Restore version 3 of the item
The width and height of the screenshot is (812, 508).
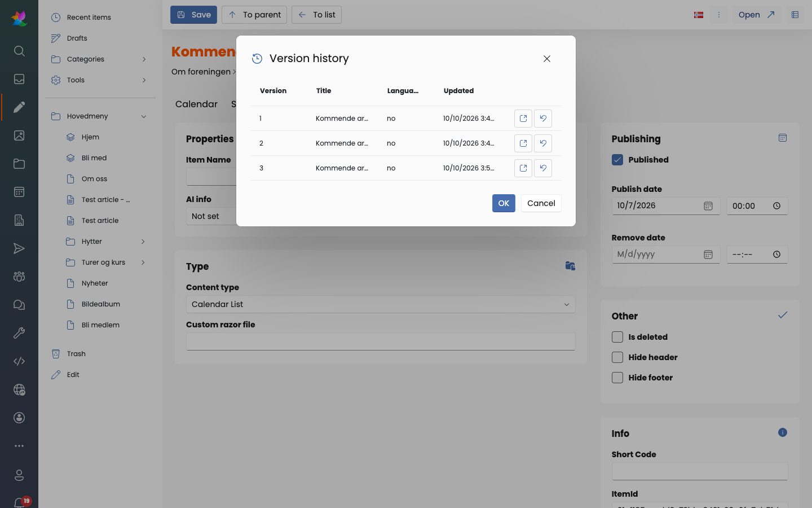pyautogui.click(x=543, y=168)
